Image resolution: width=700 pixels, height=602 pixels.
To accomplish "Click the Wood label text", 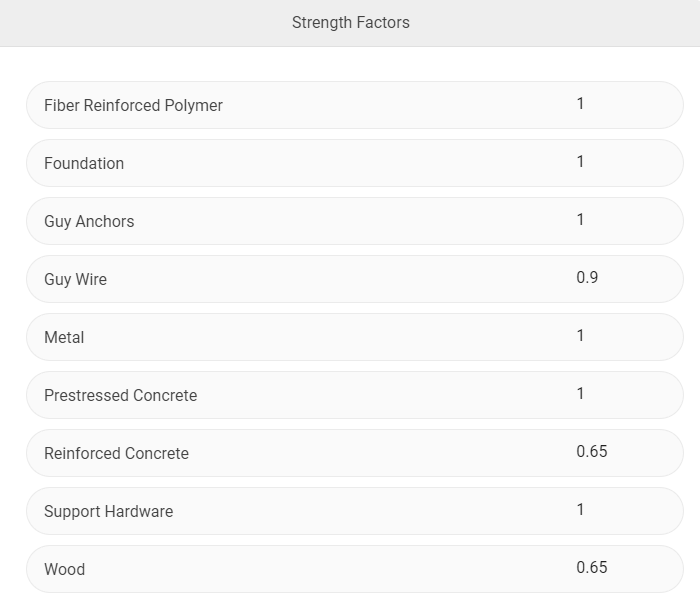I will (x=64, y=569).
